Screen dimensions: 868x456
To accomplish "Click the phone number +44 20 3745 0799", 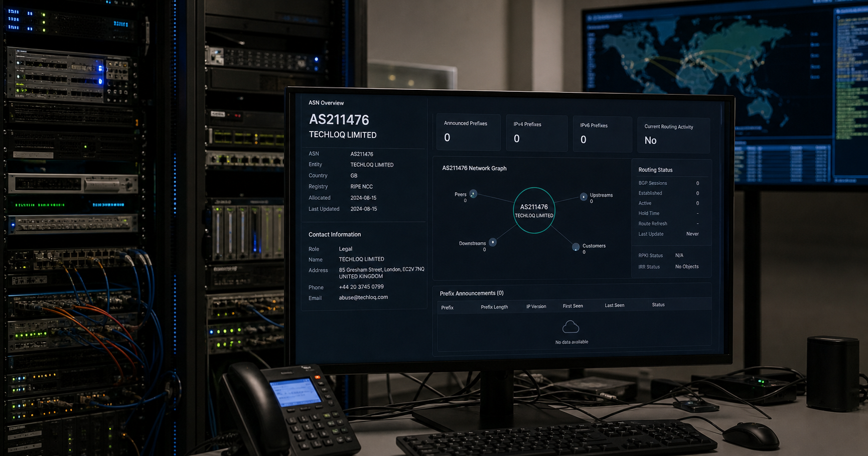I will (361, 287).
